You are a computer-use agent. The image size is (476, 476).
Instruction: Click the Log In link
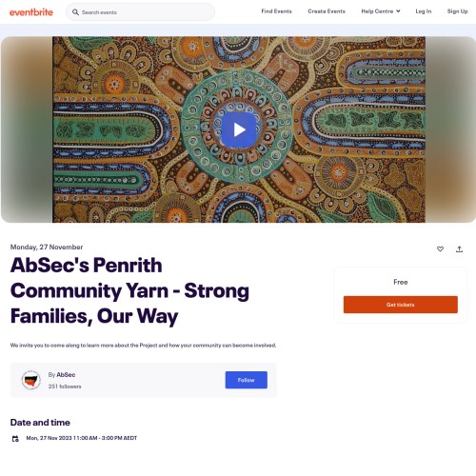click(x=424, y=11)
